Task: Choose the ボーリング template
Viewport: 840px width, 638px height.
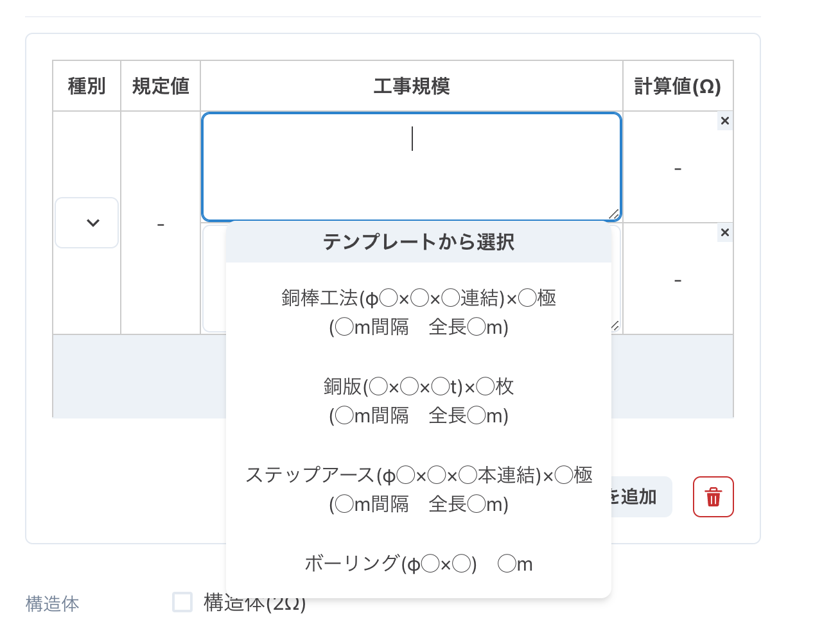Action: (x=418, y=564)
